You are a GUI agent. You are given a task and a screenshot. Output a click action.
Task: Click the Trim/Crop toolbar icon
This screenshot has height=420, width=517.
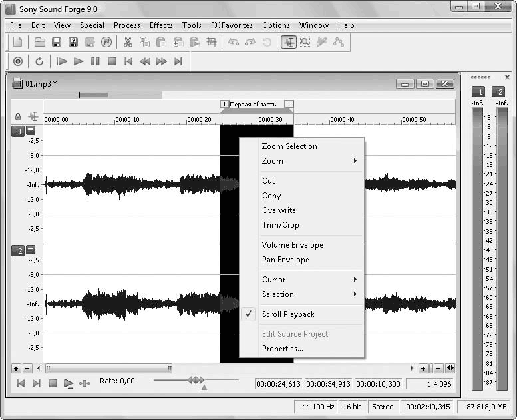(x=212, y=42)
